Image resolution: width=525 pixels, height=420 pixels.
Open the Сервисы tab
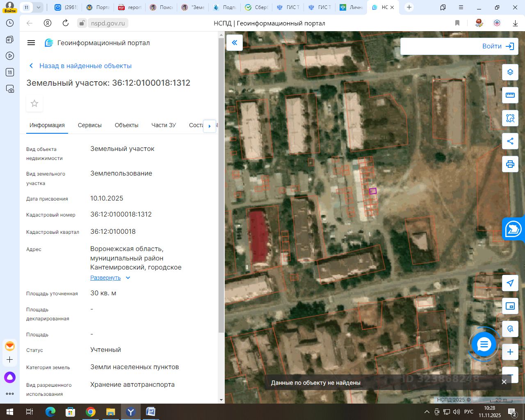[90, 125]
